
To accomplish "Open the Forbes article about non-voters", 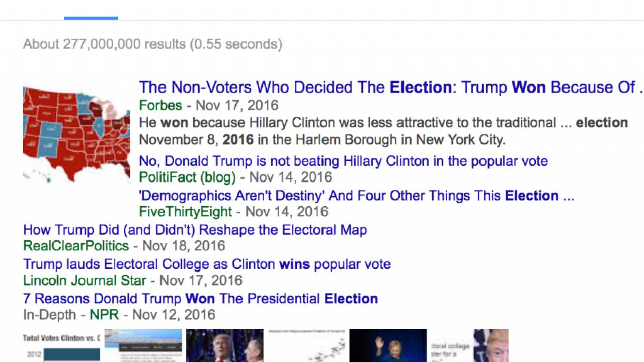I will click(x=387, y=87).
